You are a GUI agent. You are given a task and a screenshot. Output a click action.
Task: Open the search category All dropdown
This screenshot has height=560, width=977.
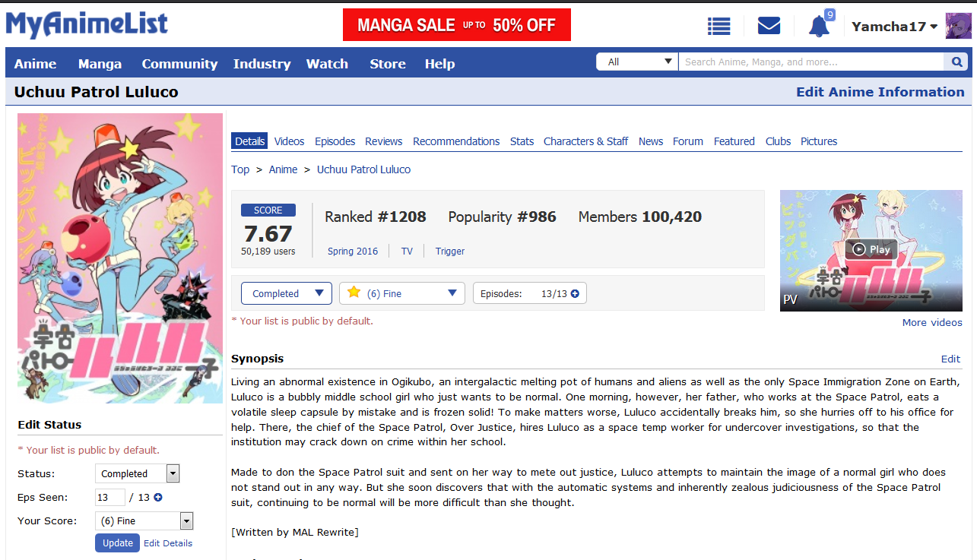(637, 62)
